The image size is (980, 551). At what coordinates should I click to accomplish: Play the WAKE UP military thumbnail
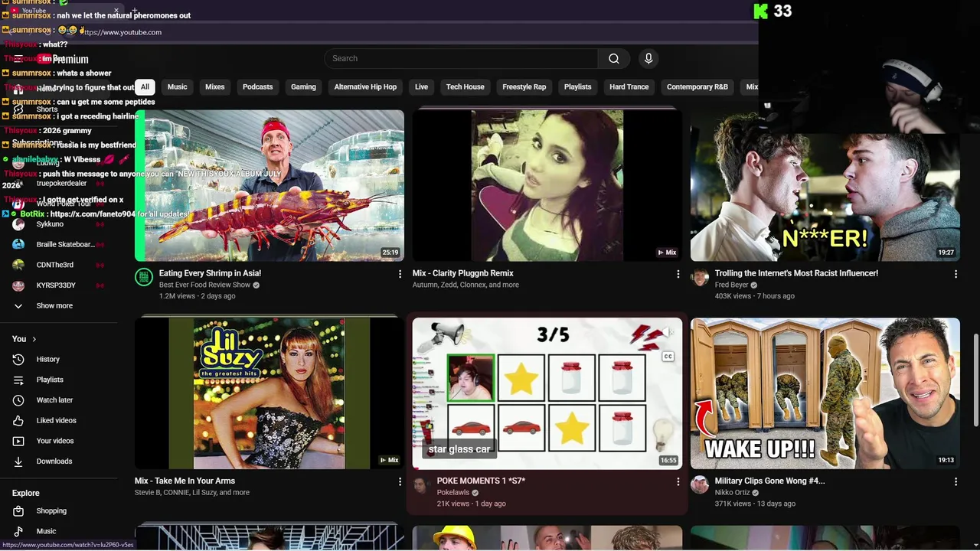pyautogui.click(x=825, y=393)
